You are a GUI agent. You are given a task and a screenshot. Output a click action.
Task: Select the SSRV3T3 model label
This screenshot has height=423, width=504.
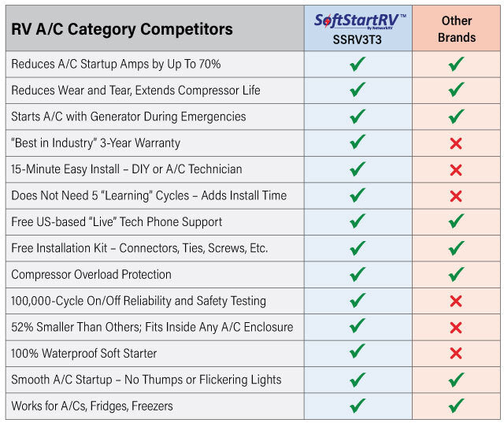tap(358, 39)
